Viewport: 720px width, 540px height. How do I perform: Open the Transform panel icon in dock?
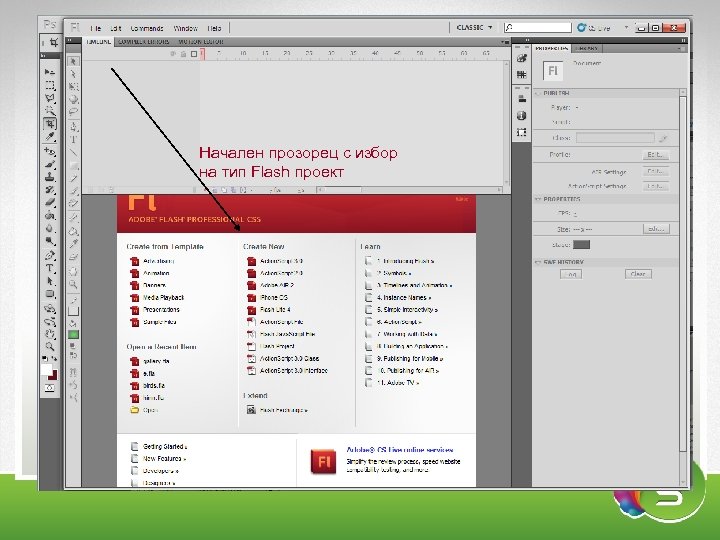[x=521, y=132]
